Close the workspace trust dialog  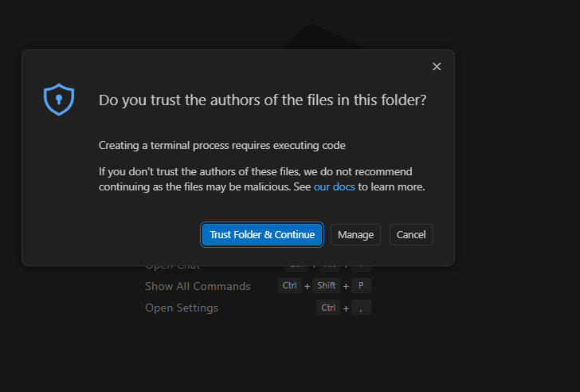[437, 67]
